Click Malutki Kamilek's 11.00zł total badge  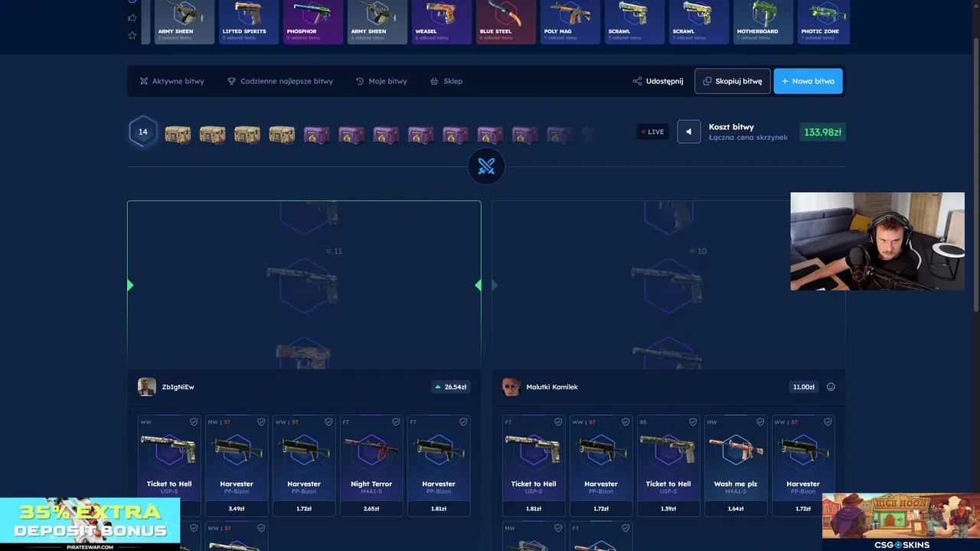tap(804, 387)
